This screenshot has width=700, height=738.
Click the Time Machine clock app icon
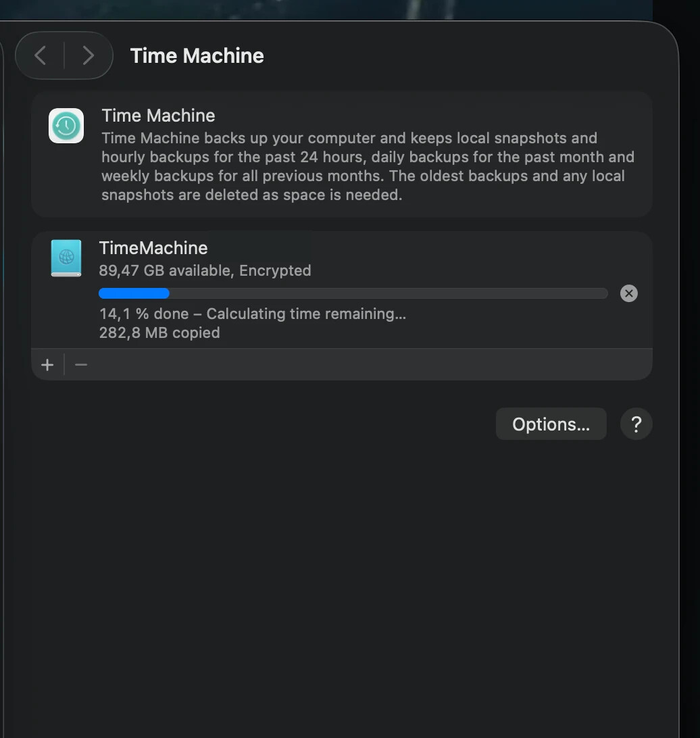66,126
